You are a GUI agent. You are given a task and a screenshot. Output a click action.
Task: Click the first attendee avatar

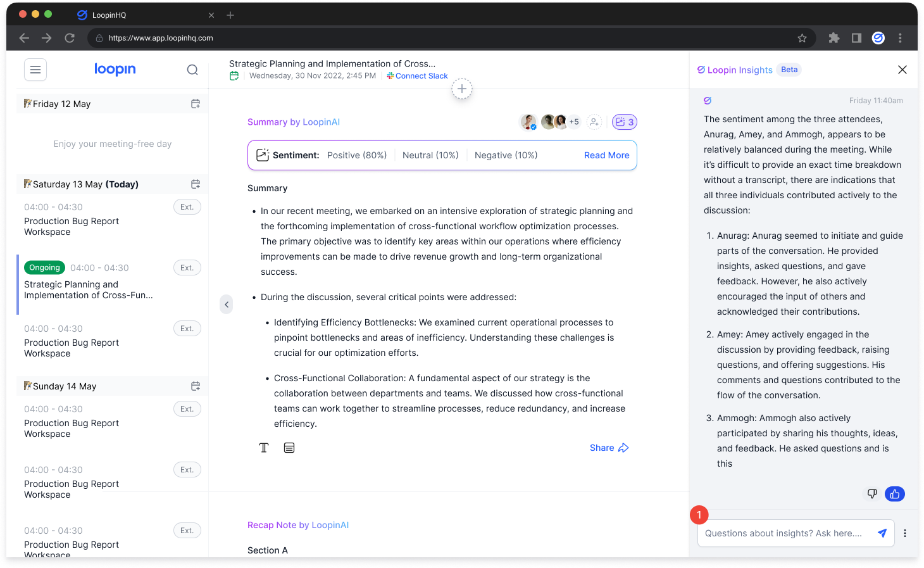(x=528, y=122)
